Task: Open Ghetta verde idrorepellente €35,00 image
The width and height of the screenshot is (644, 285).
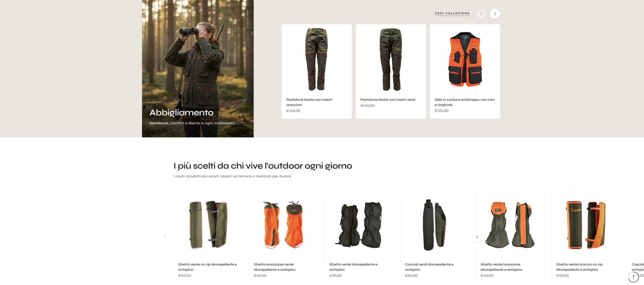Action: click(359, 225)
